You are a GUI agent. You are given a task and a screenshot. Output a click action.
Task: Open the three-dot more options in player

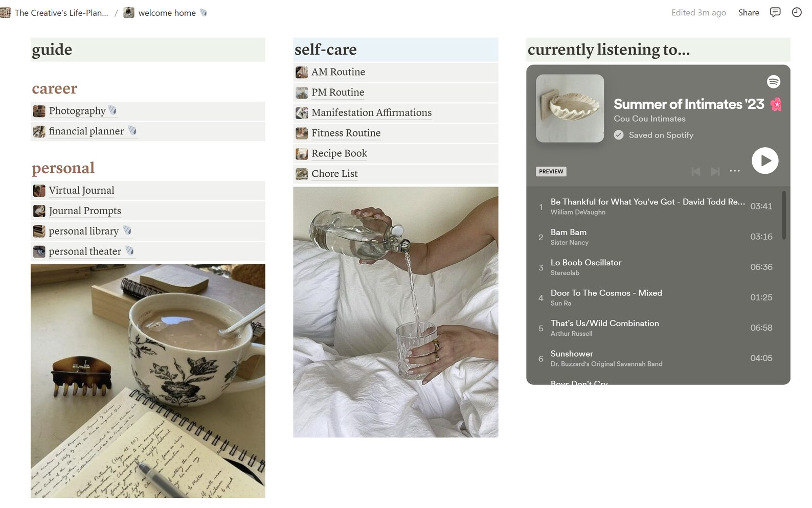point(735,171)
